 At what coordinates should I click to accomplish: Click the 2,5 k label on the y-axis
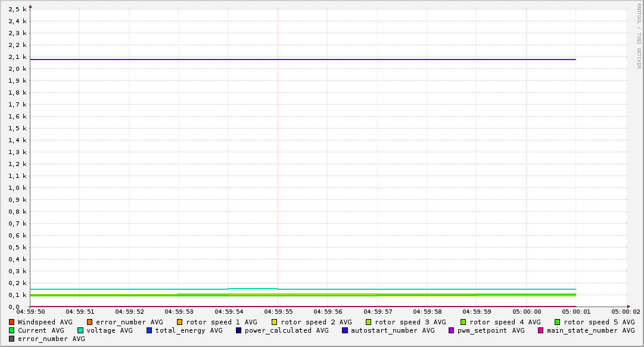(17, 9)
